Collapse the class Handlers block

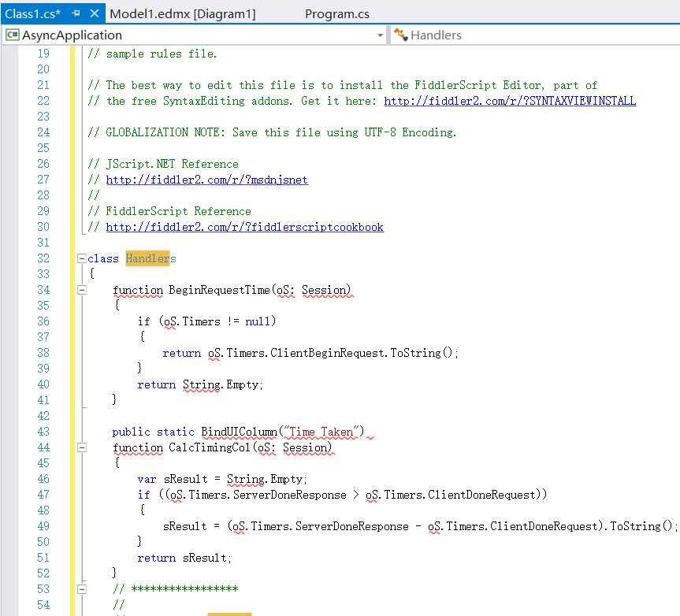(81, 258)
